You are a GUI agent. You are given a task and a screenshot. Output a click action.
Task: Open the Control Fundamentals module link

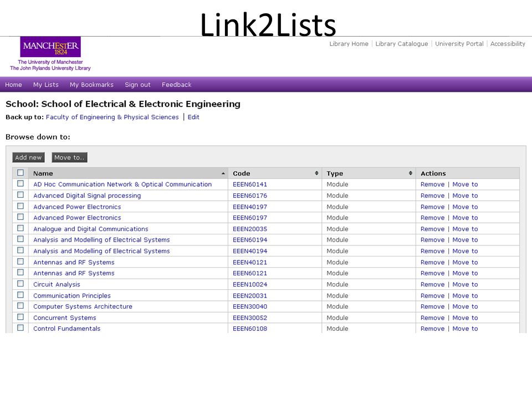tap(67, 329)
